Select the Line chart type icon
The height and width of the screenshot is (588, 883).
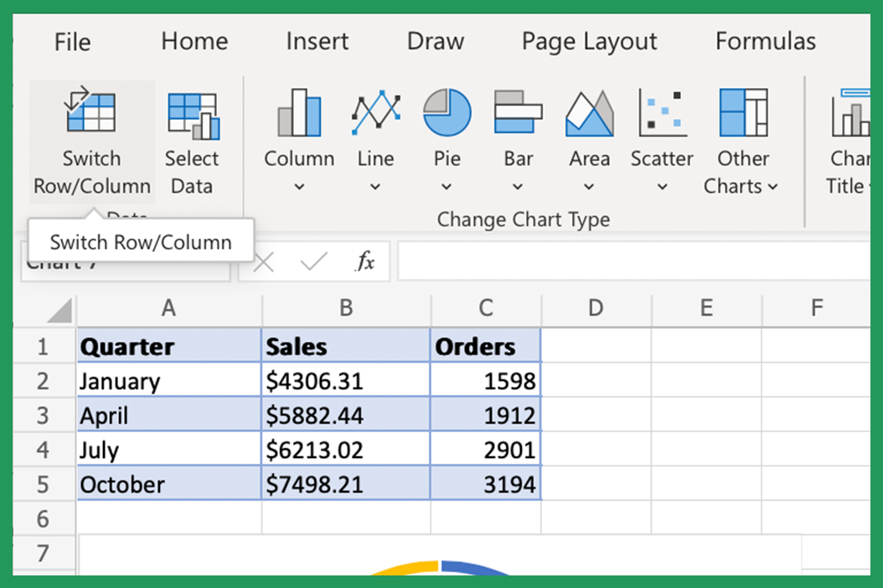tap(375, 111)
